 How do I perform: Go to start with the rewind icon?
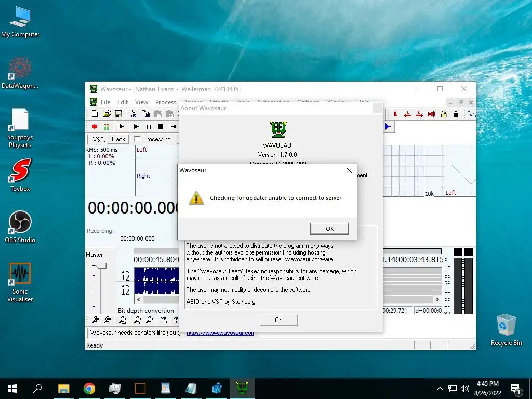pyautogui.click(x=172, y=127)
